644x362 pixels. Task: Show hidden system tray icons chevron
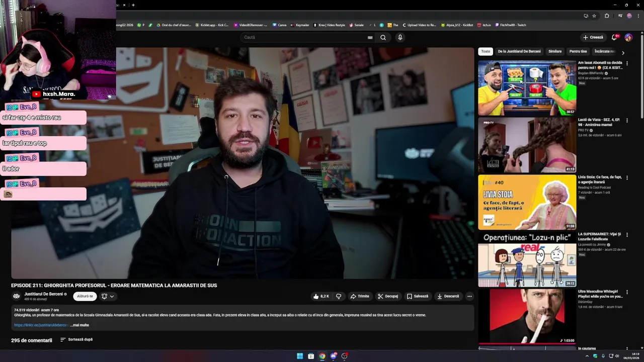tap(587, 356)
